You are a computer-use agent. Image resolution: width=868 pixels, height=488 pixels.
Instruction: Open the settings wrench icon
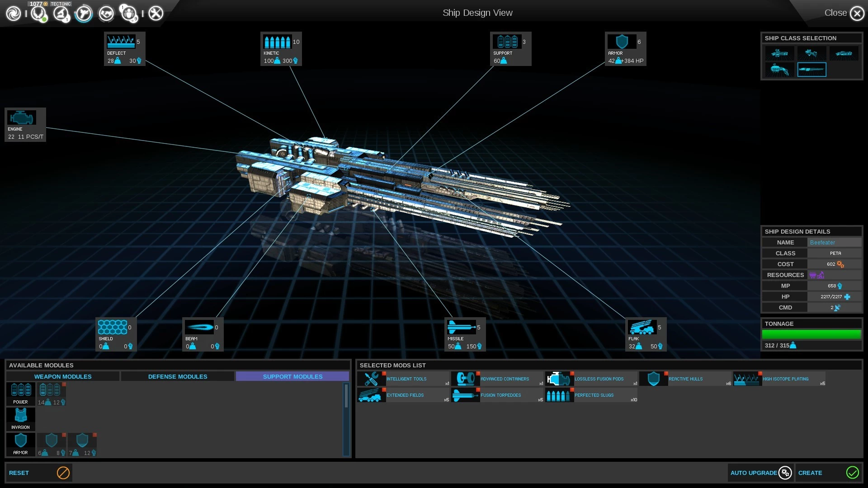[x=156, y=14]
